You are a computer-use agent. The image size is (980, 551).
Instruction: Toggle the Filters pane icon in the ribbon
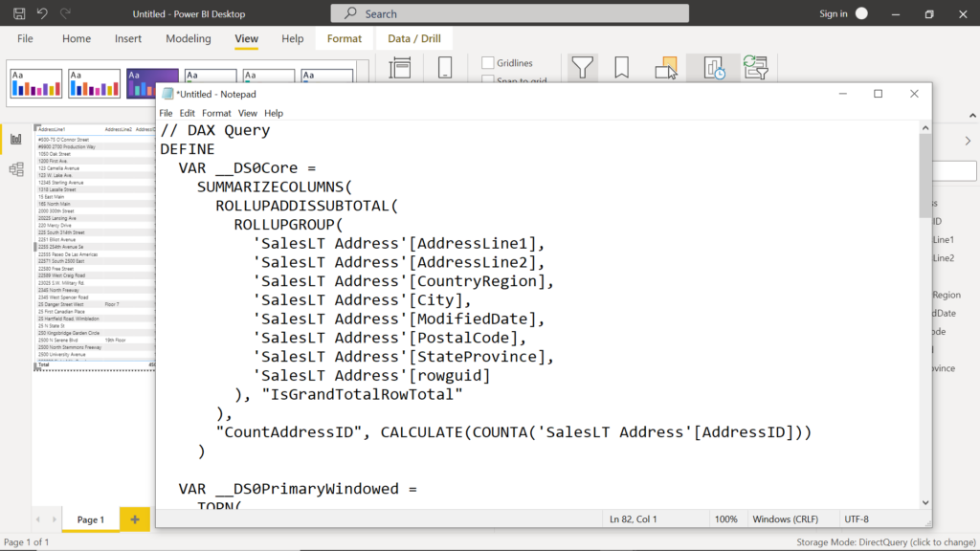coord(582,67)
